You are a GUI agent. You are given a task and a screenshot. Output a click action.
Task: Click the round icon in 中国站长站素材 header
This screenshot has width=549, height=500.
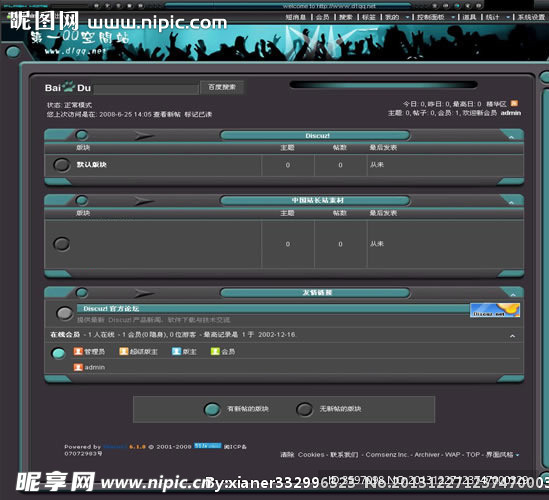(x=82, y=200)
